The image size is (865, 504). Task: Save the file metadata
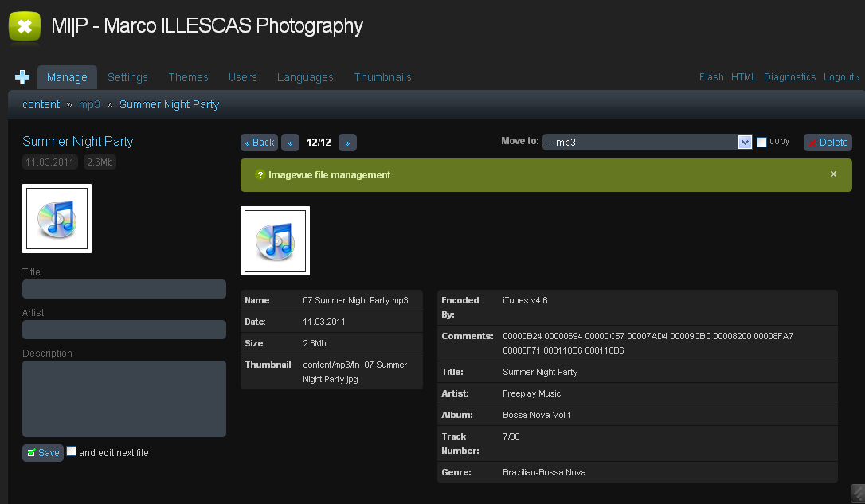(43, 453)
